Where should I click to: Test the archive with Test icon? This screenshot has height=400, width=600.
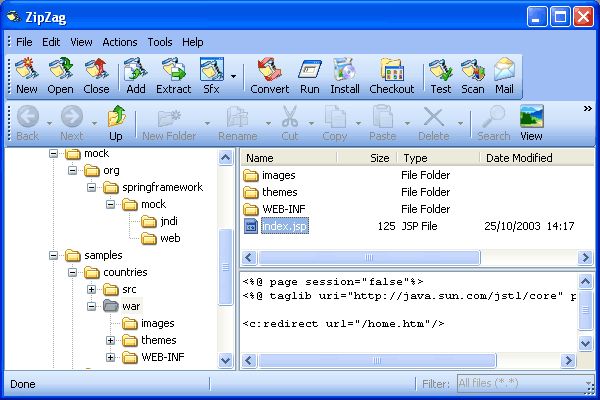tap(440, 76)
